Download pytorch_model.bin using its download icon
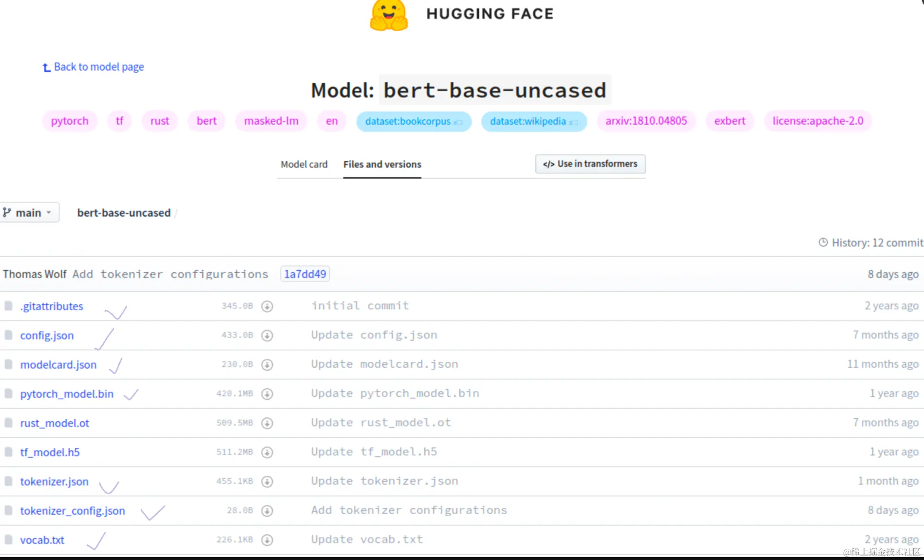The width and height of the screenshot is (924, 560). [x=267, y=394]
